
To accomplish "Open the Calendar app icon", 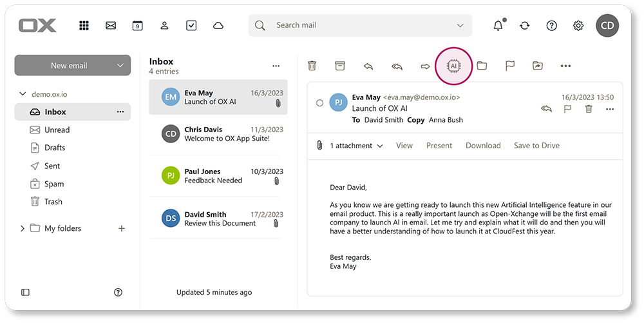I will tap(138, 26).
